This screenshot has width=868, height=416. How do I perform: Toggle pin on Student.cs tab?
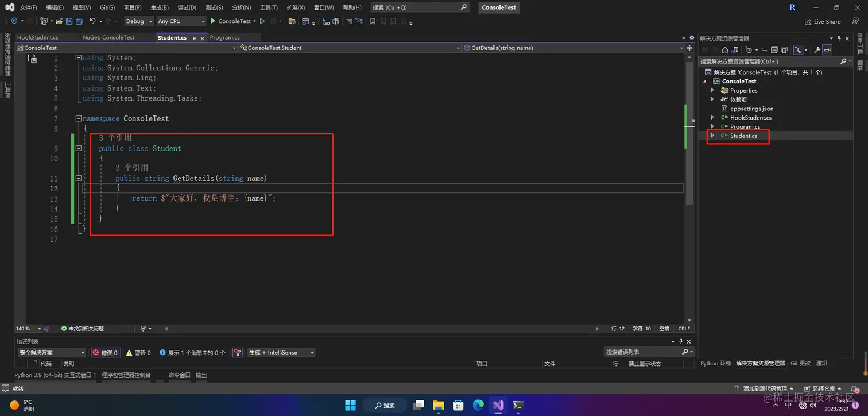pyautogui.click(x=194, y=38)
